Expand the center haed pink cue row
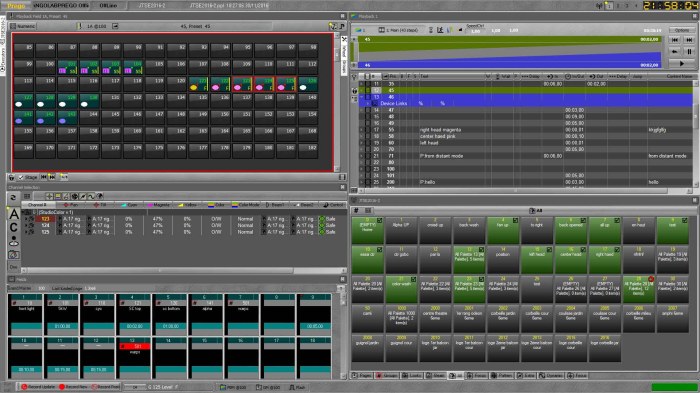The height and width of the screenshot is (393, 700). click(x=361, y=136)
